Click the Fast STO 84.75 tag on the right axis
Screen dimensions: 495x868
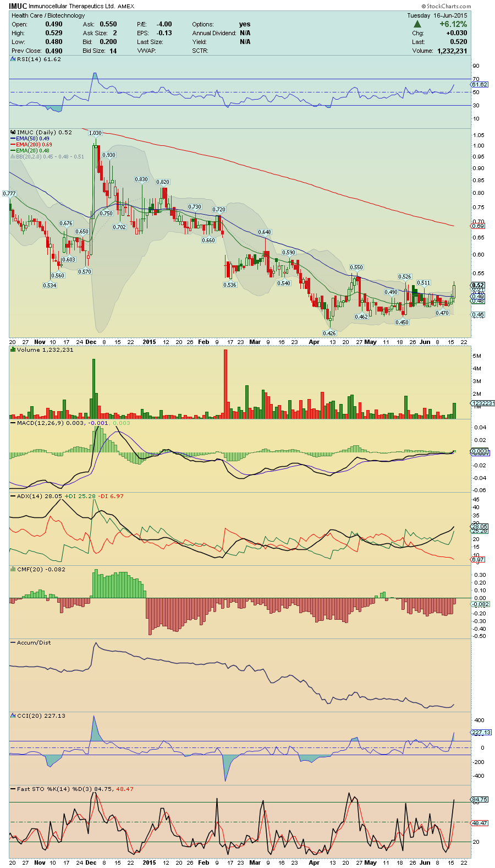click(480, 799)
